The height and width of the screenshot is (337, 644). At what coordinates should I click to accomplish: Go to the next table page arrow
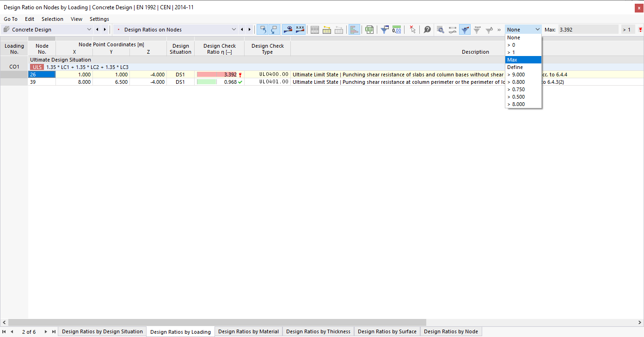click(x=46, y=331)
